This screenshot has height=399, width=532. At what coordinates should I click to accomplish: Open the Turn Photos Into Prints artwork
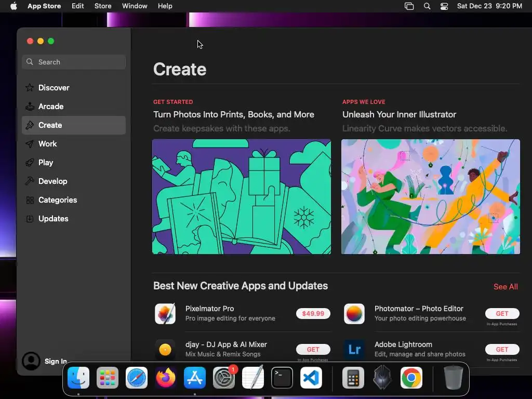click(x=242, y=196)
